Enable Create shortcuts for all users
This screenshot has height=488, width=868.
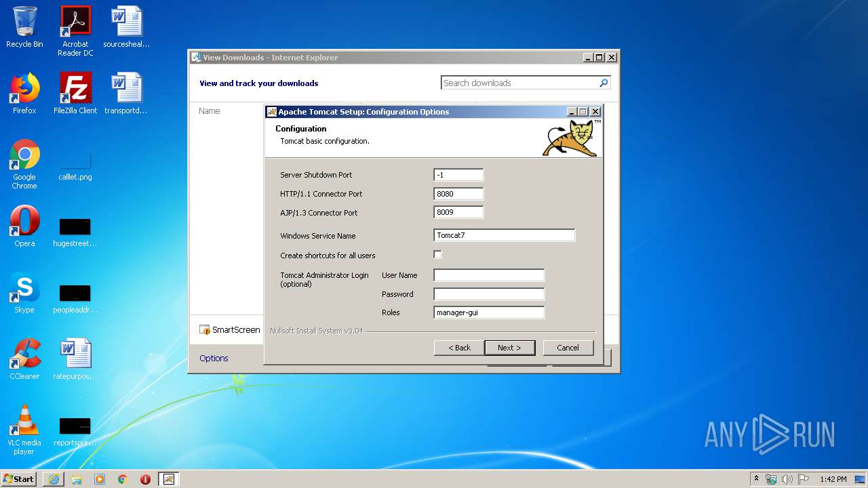pyautogui.click(x=437, y=255)
